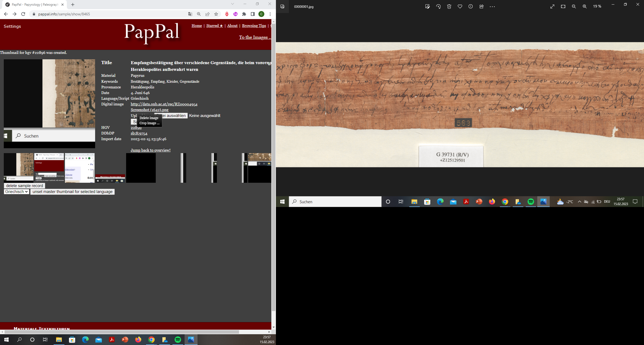The height and width of the screenshot is (345, 644).
Task: Open Spotify in taskbar below Photos window
Action: pyautogui.click(x=531, y=202)
